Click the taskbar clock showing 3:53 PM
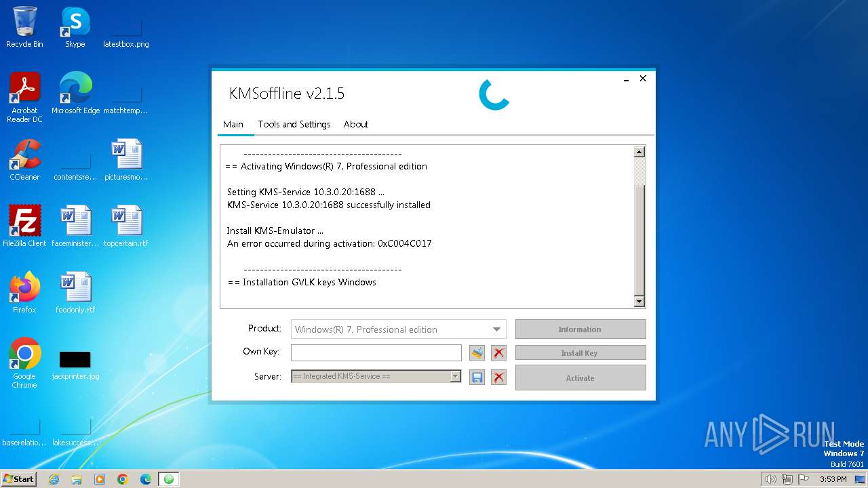Viewport: 868px width, 488px height. tap(833, 479)
